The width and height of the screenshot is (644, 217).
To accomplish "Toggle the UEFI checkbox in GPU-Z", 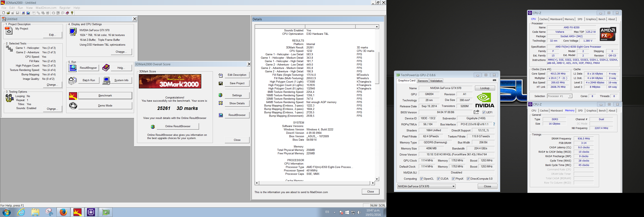I will [x=484, y=112].
